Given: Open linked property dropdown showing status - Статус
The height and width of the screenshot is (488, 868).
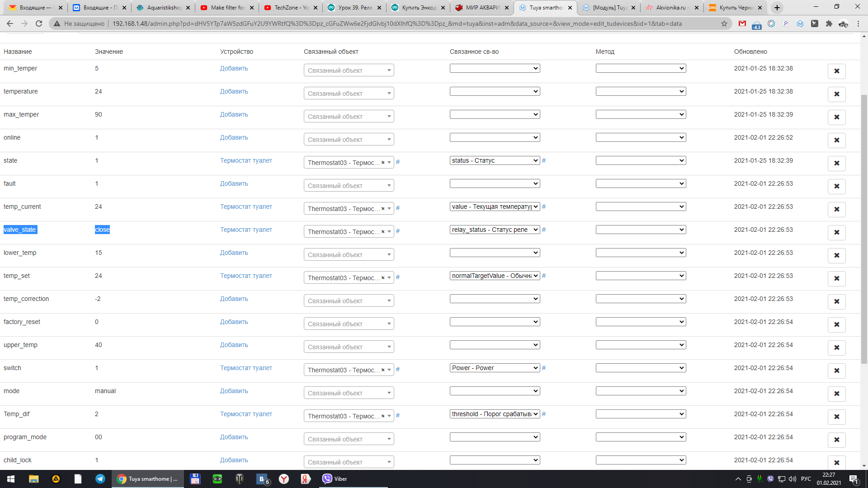Looking at the screenshot, I should coord(495,160).
